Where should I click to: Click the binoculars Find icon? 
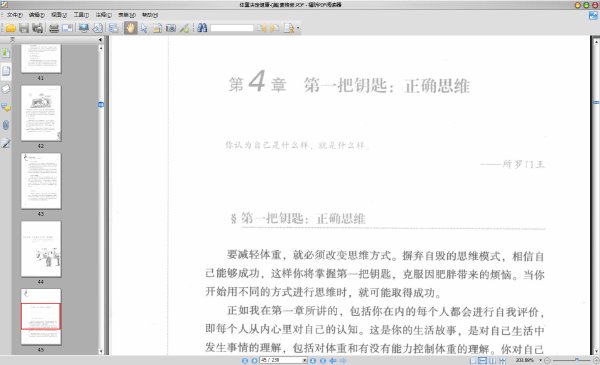[x=202, y=28]
